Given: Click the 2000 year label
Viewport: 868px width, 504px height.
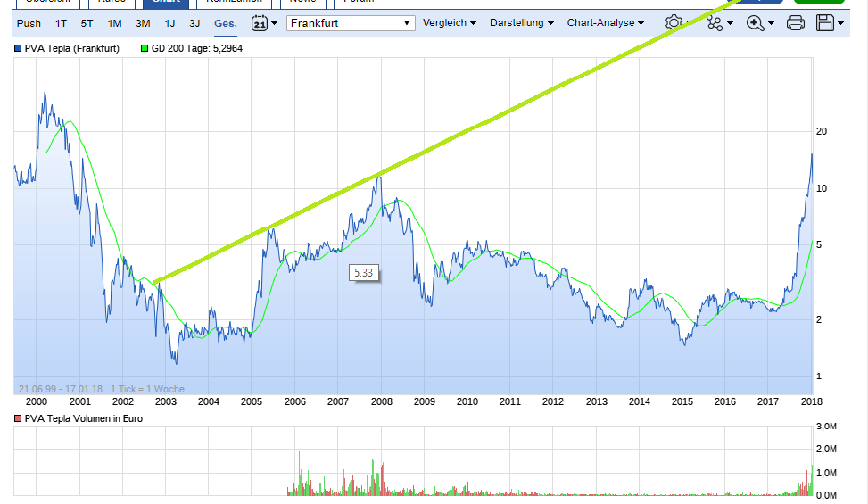Looking at the screenshot, I should coord(37,401).
